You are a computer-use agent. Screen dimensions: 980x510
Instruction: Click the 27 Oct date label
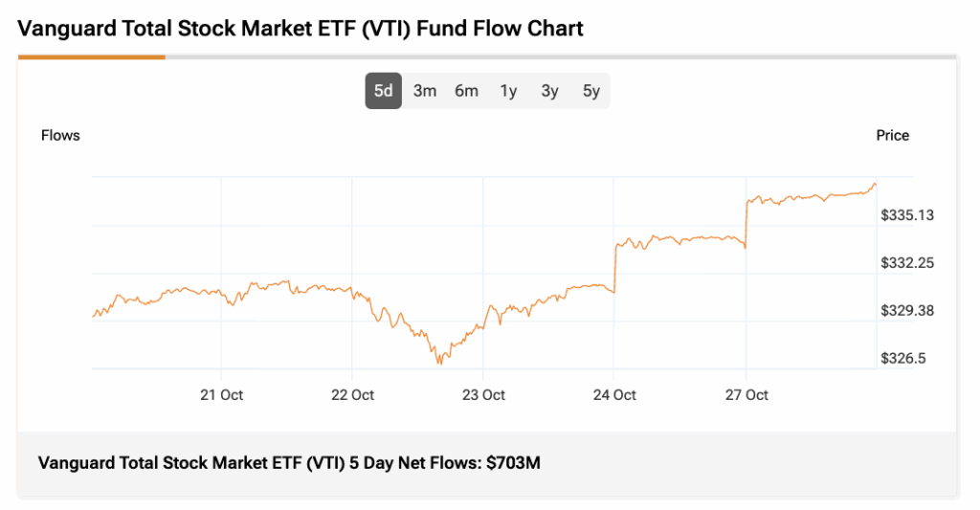(x=746, y=395)
